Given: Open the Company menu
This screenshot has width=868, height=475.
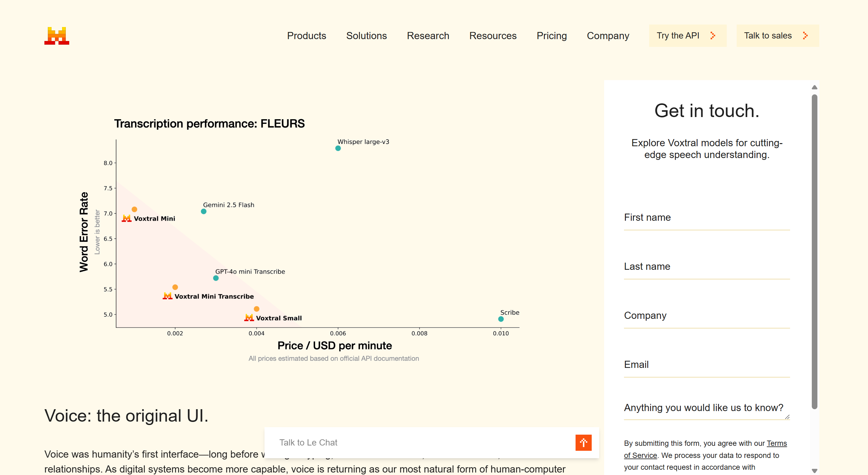Looking at the screenshot, I should 608,36.
